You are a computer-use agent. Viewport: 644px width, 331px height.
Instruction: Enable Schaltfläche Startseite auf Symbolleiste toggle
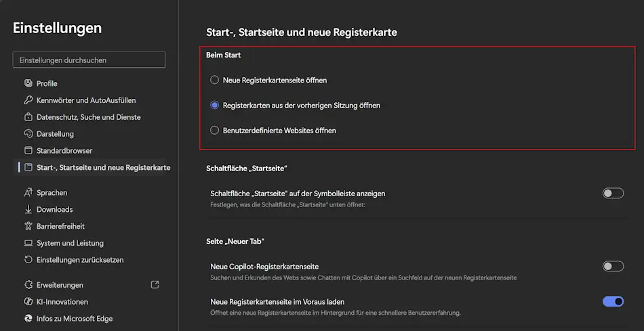(x=613, y=194)
